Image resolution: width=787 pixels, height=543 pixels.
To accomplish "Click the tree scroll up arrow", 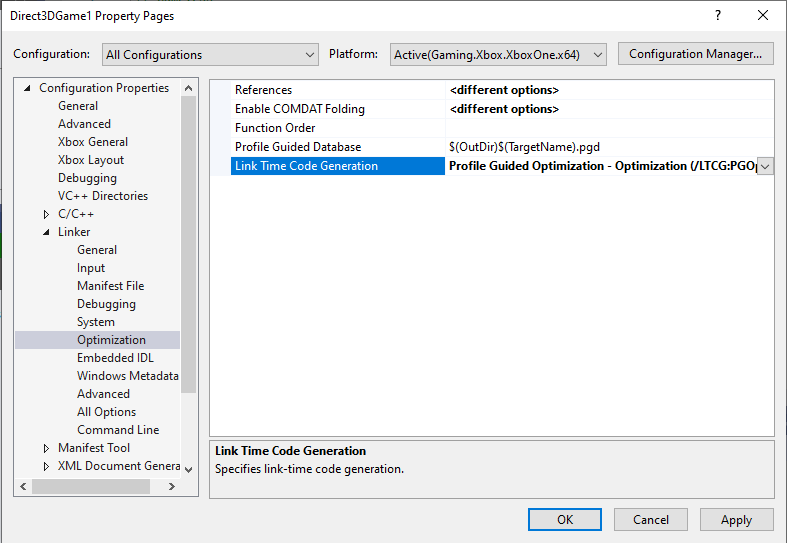I will pyautogui.click(x=189, y=88).
